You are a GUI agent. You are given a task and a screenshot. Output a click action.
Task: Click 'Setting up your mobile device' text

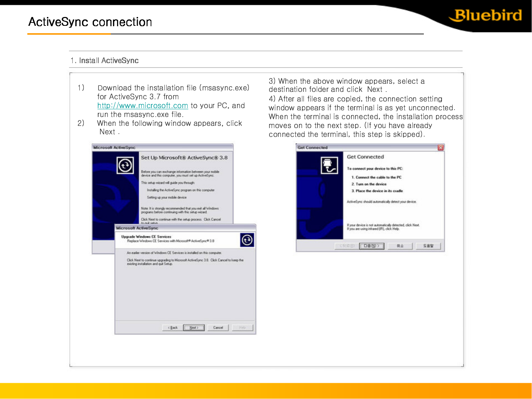pos(167,197)
